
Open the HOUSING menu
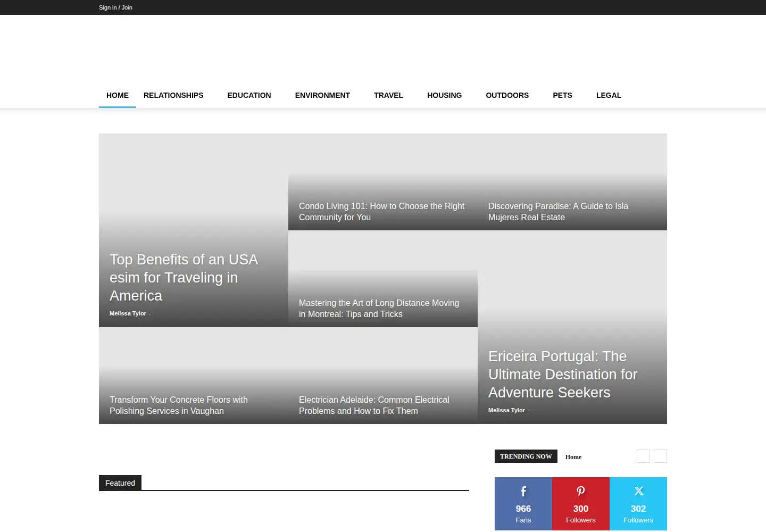pos(444,95)
